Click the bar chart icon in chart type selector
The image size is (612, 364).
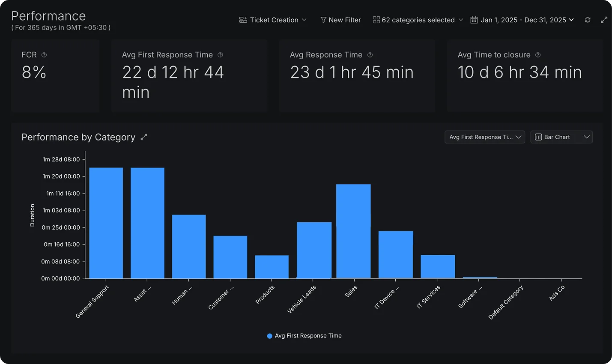point(538,137)
